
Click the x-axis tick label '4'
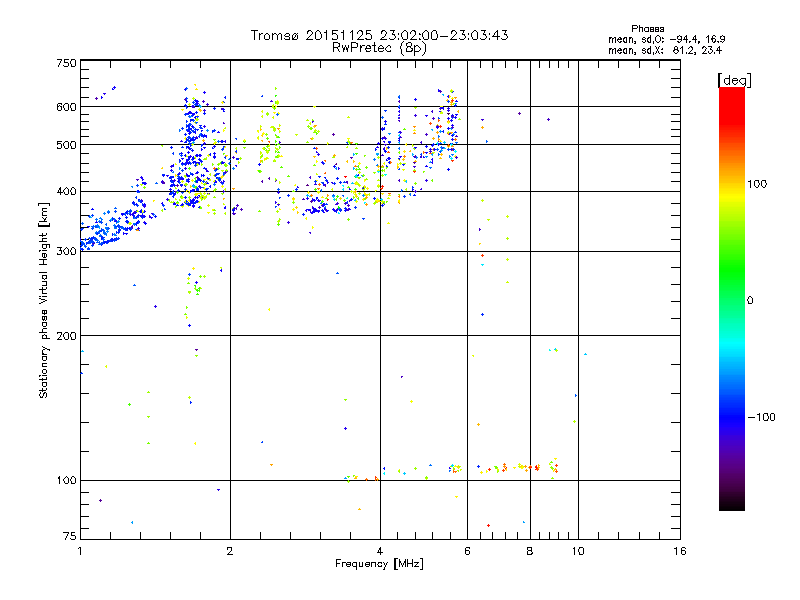coord(380,551)
